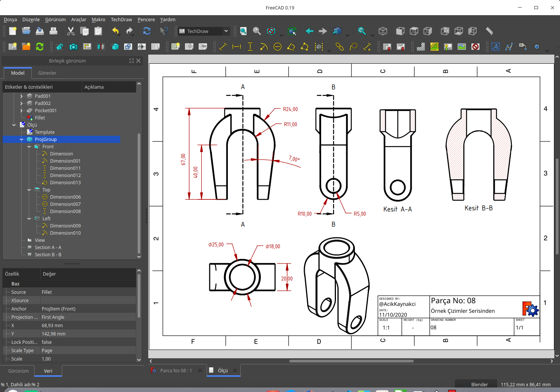
Task: Select the Insert Diameter Dimension tool
Action: coord(278,47)
